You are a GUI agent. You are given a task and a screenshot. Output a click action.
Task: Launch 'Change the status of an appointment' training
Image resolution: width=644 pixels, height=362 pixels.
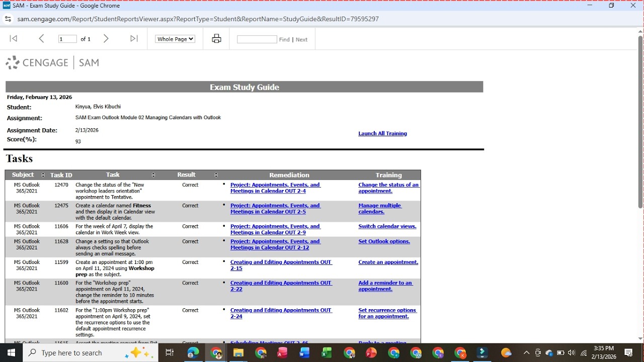[x=388, y=188]
